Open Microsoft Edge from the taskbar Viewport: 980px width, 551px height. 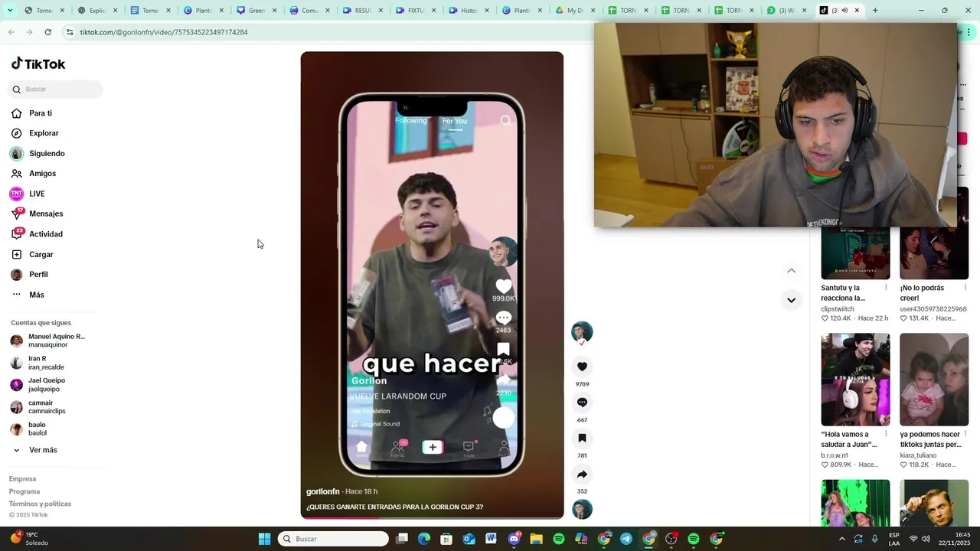tap(424, 539)
